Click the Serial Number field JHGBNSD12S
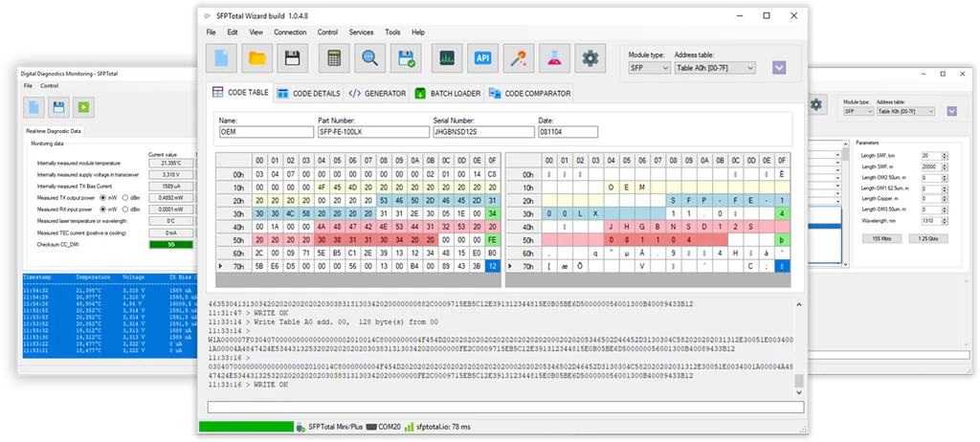Image resolution: width=980 pixels, height=442 pixels. pyautogui.click(x=483, y=132)
